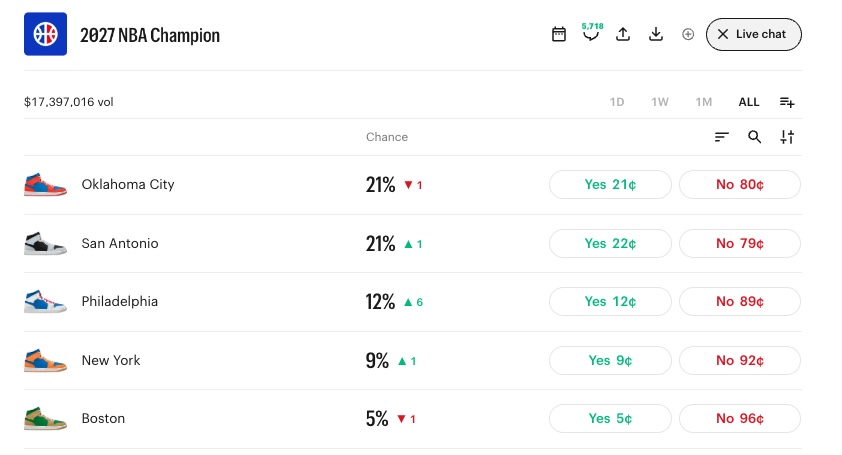Open the calendar icon in header
The width and height of the screenshot is (842, 455).
(x=558, y=34)
